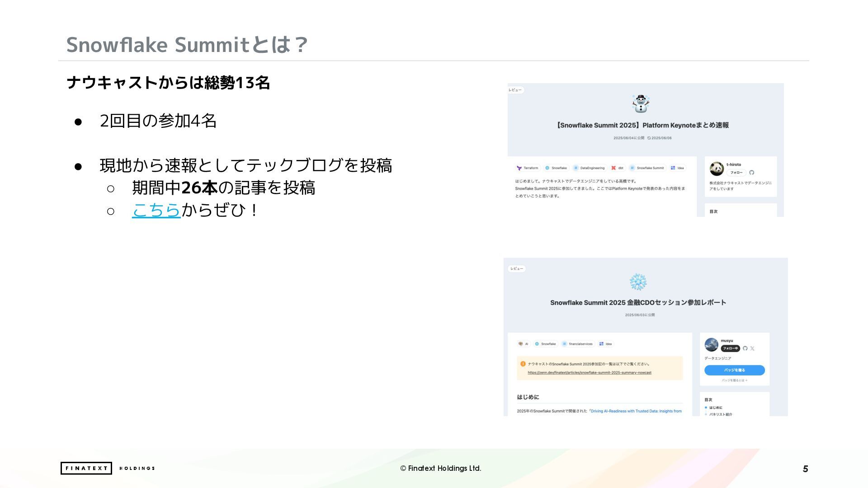Viewport: 868px width, 488px height.
Task: Select the DataEngineering topic tag
Action: [x=589, y=168]
